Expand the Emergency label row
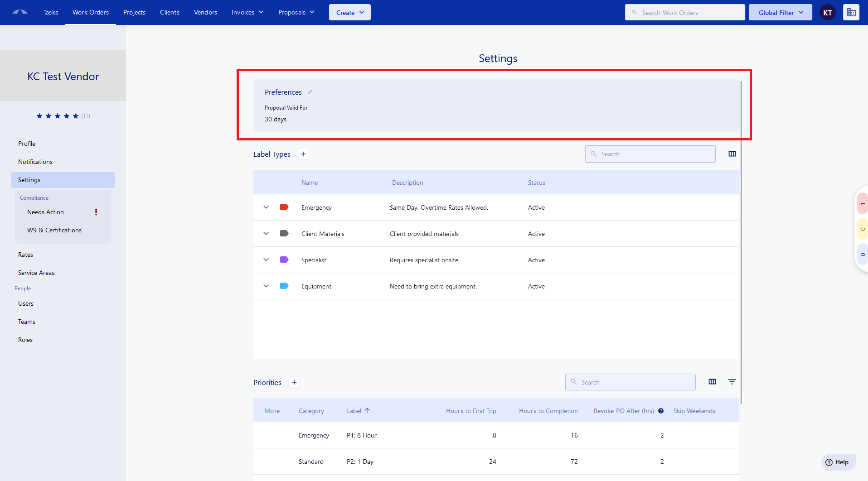Image resolution: width=868 pixels, height=481 pixels. coord(266,207)
